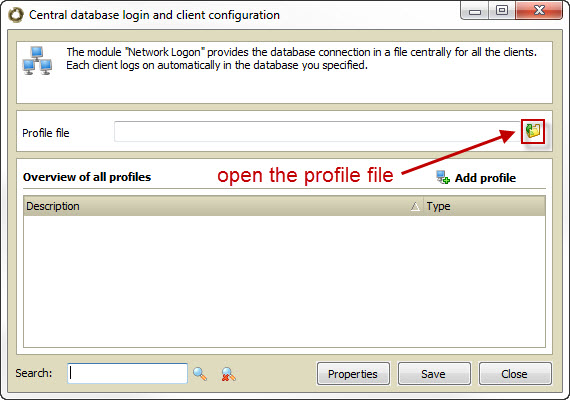Click the Add profile computer icon
Image resolution: width=570 pixels, height=400 pixels.
tap(443, 177)
